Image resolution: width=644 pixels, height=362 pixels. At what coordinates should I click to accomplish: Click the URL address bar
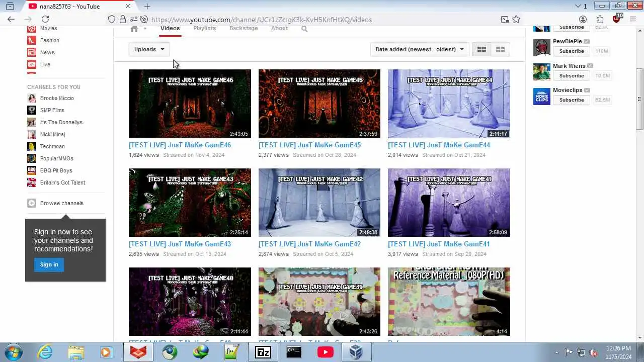tap(322, 20)
